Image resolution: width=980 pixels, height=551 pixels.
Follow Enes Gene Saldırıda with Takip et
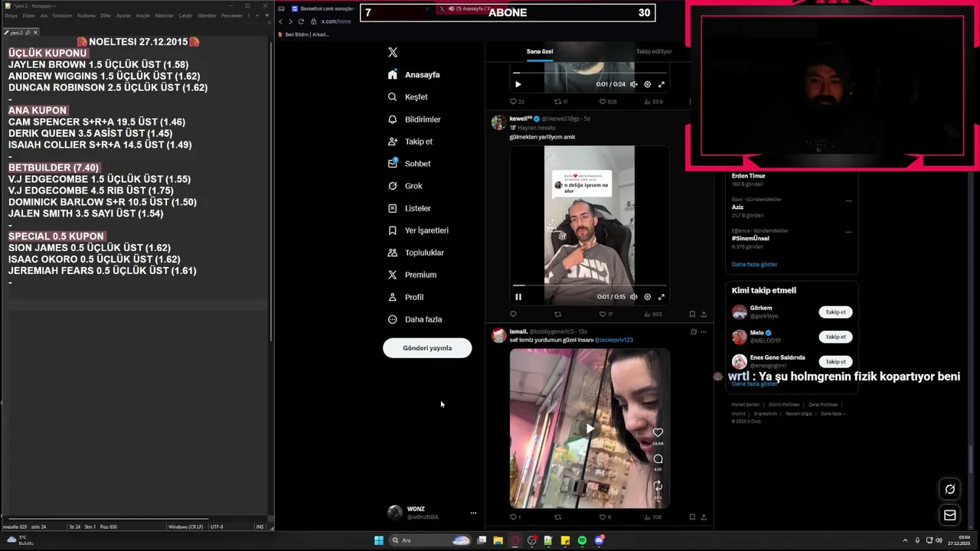pyautogui.click(x=835, y=361)
